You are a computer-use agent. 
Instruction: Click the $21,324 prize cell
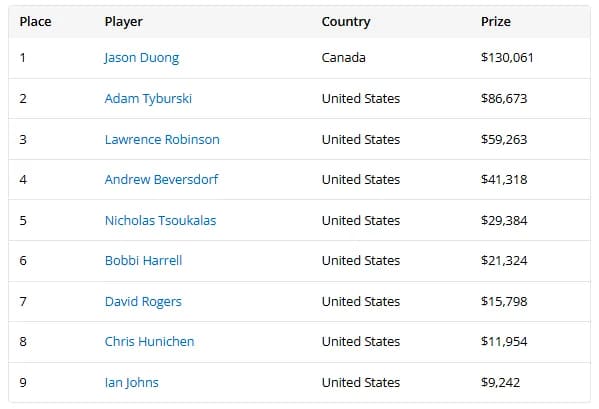pyautogui.click(x=504, y=260)
